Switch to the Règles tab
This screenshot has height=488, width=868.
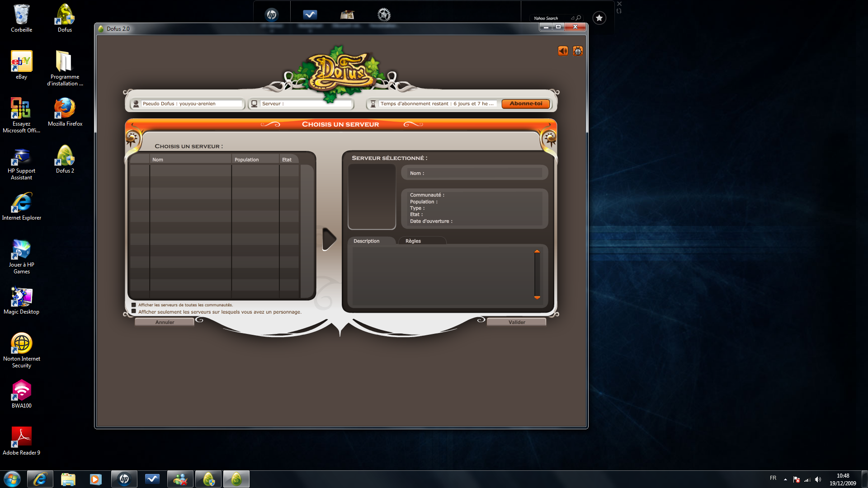click(423, 241)
